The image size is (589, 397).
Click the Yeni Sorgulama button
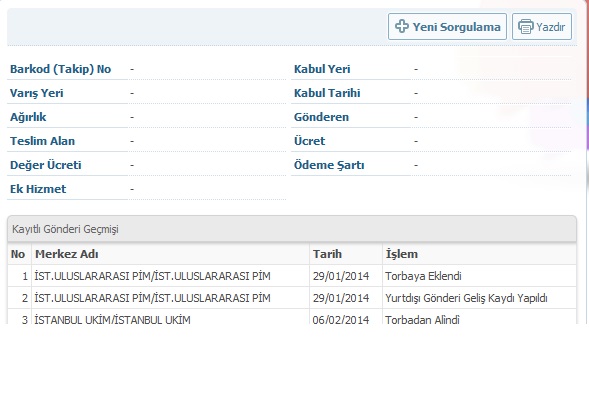pyautogui.click(x=447, y=27)
